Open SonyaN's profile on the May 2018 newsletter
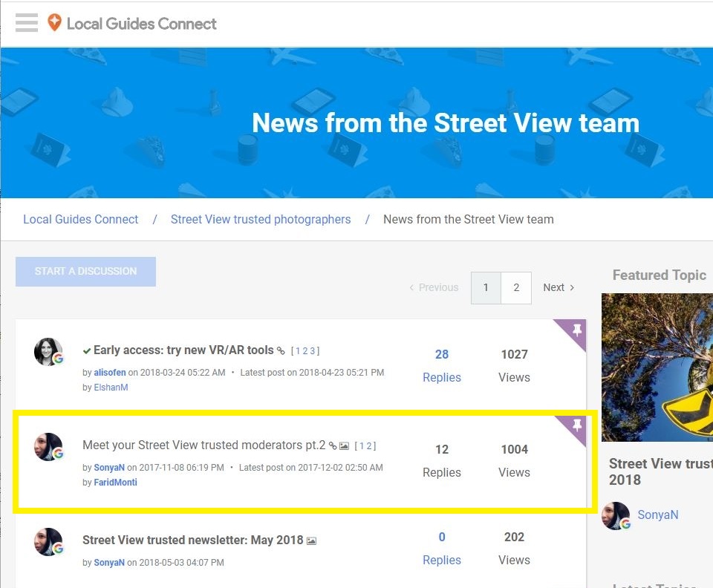This screenshot has height=588, width=713. tap(109, 563)
